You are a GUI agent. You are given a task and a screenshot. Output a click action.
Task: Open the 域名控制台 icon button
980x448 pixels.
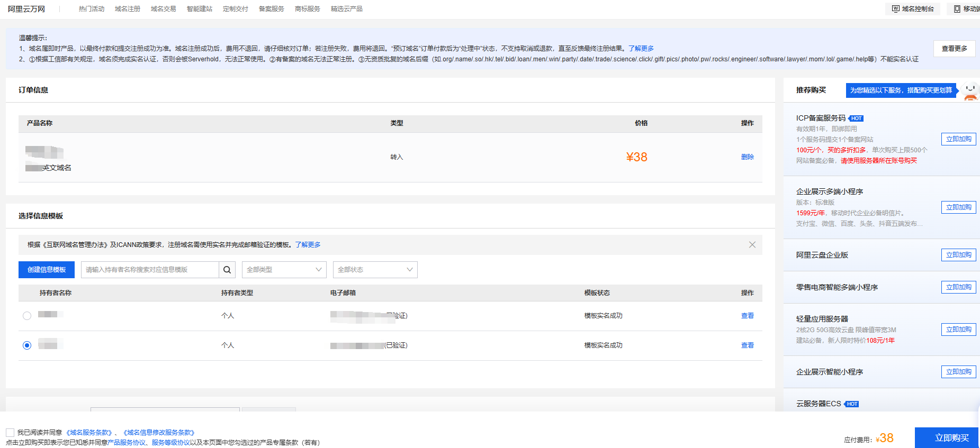[913, 9]
